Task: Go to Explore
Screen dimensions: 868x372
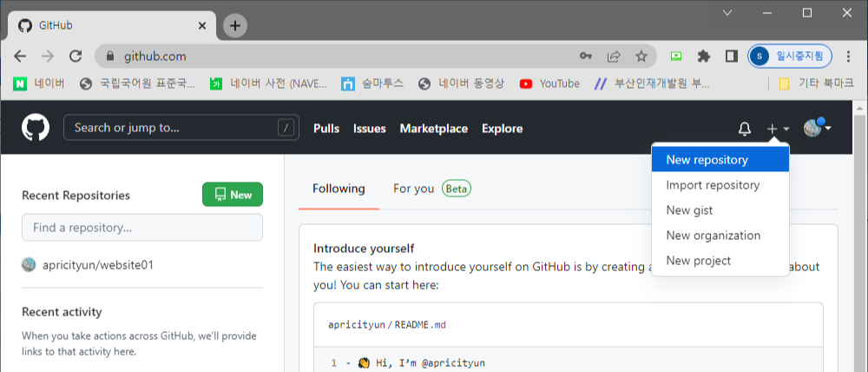Action: pos(502,129)
